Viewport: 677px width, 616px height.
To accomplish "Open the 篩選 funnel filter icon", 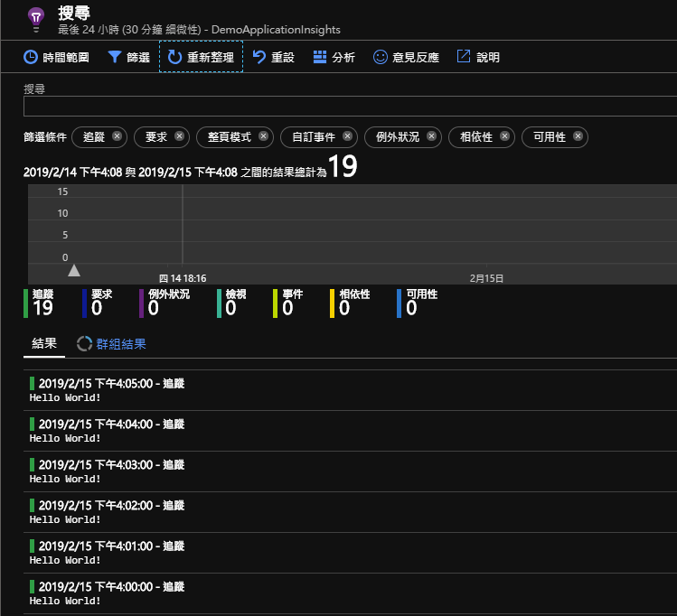I will click(115, 57).
